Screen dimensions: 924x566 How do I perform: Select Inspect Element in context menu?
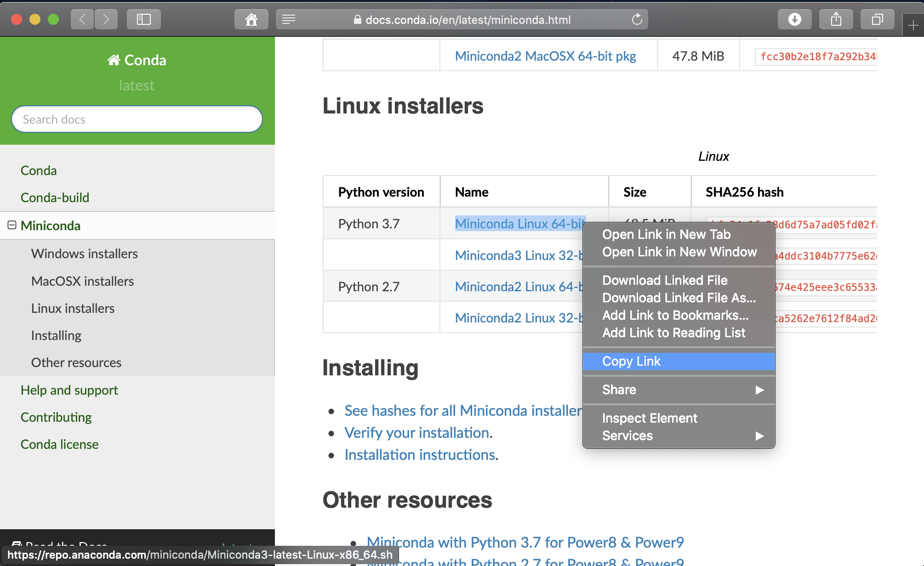pos(679,418)
